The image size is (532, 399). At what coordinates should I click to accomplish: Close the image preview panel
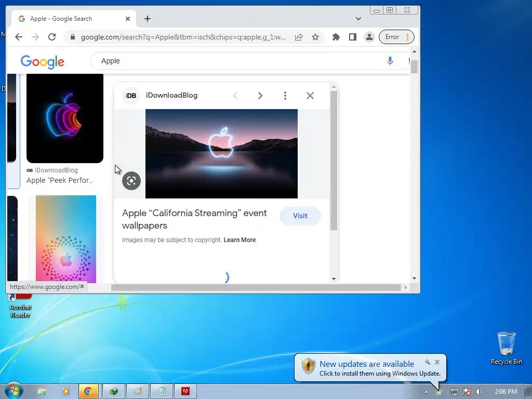(x=310, y=96)
